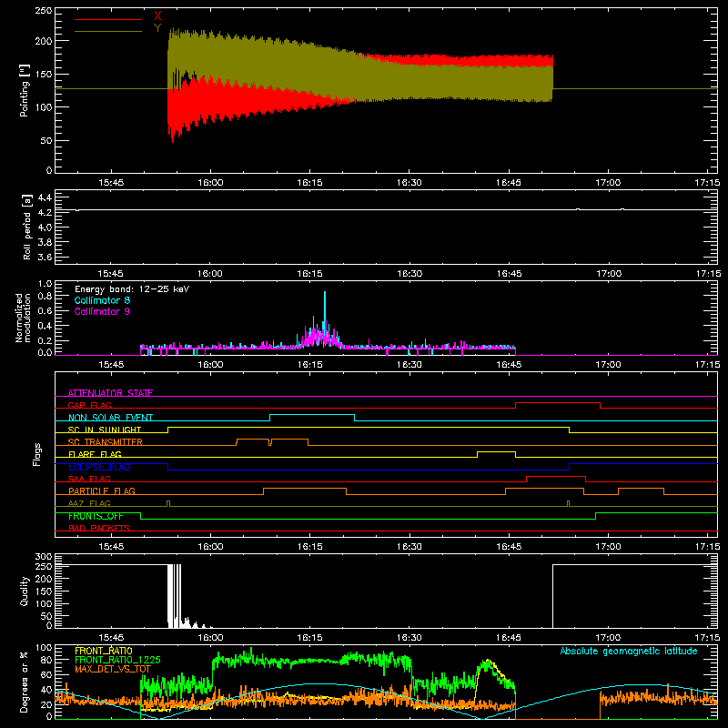728x728 pixels.
Task: Select the ATTENUATOR_STATE flag label
Action: point(110,393)
